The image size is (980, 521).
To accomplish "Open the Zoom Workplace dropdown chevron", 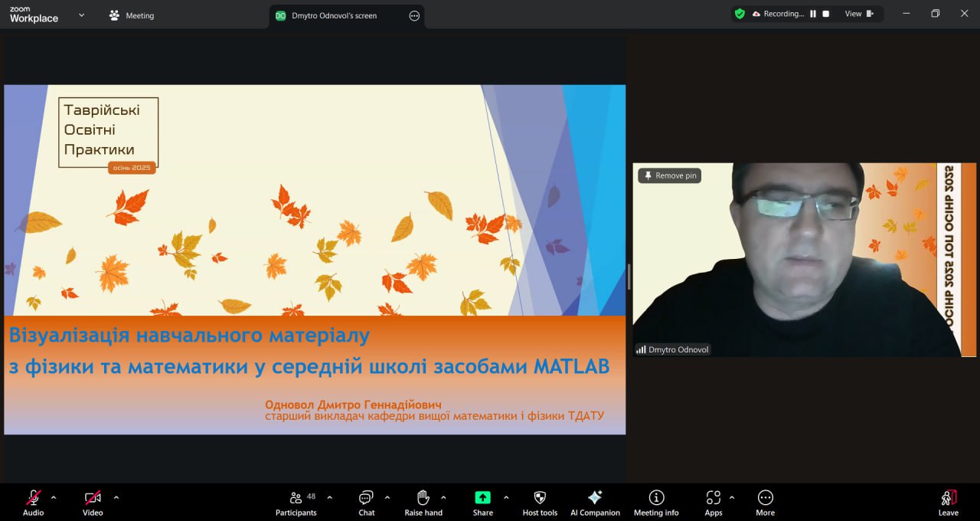I will click(82, 15).
